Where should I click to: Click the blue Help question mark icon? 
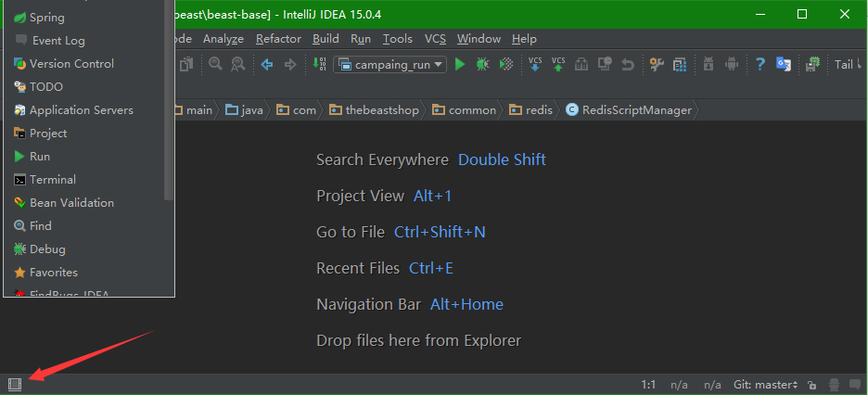(x=760, y=64)
